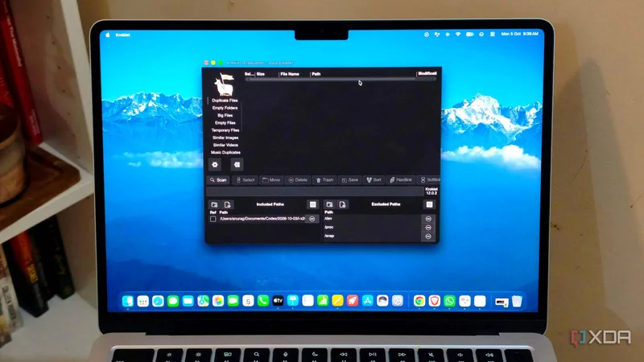
Task: Click the File Name column header
Action: click(x=290, y=74)
